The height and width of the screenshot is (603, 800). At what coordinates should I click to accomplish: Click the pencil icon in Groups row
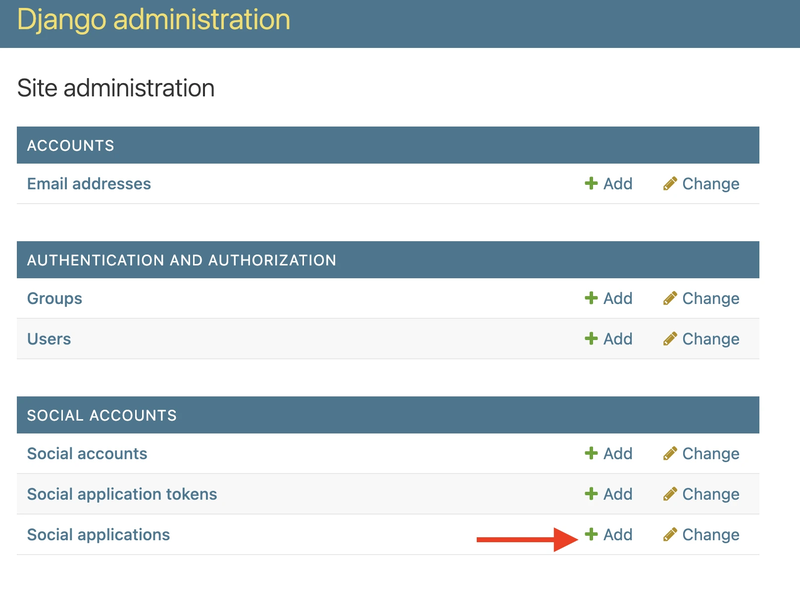670,298
